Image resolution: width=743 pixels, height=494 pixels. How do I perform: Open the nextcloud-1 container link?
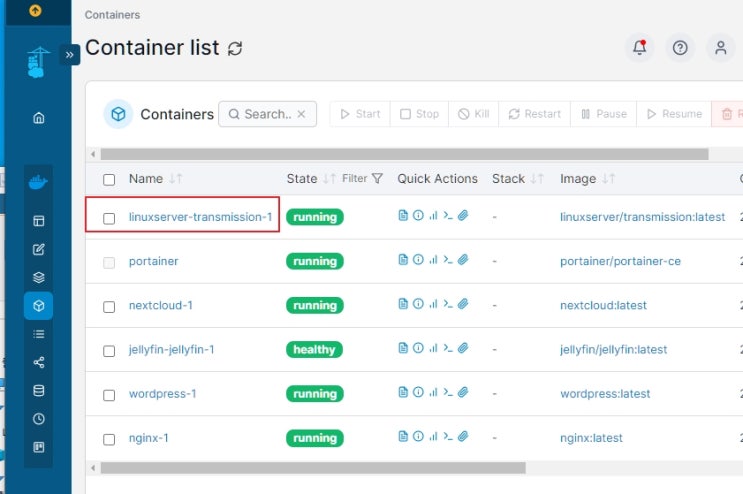tap(161, 305)
